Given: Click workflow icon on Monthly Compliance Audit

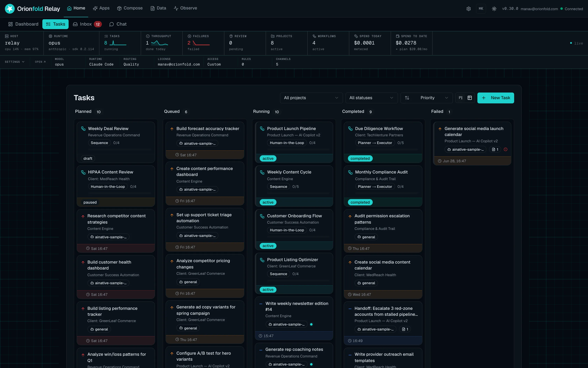Looking at the screenshot, I should 350,172.
